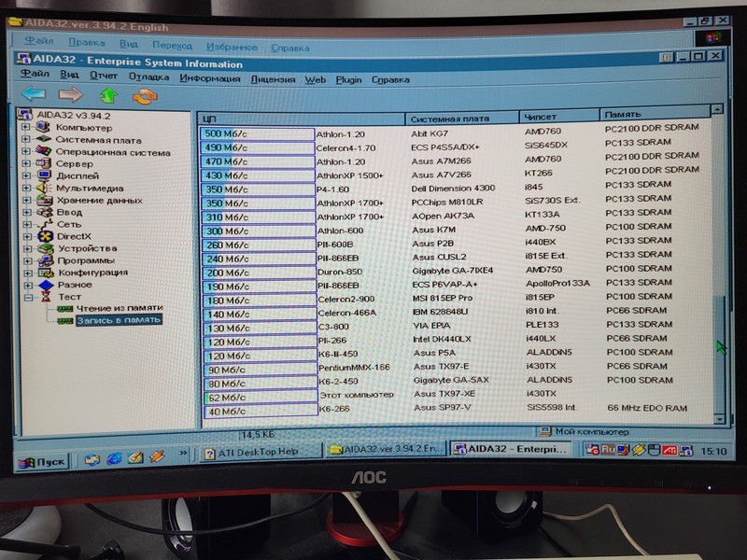Open the Лицензия menu
This screenshot has height=560, width=747.
273,79
